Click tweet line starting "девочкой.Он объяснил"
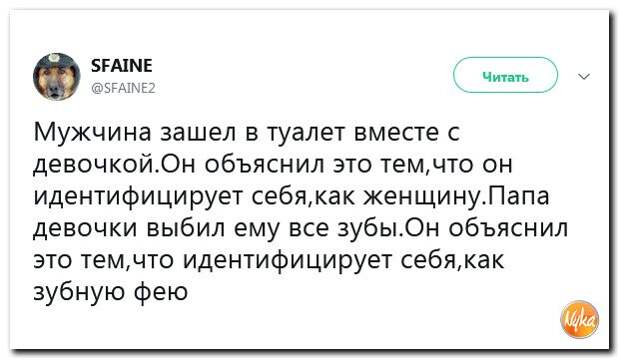 click(273, 165)
